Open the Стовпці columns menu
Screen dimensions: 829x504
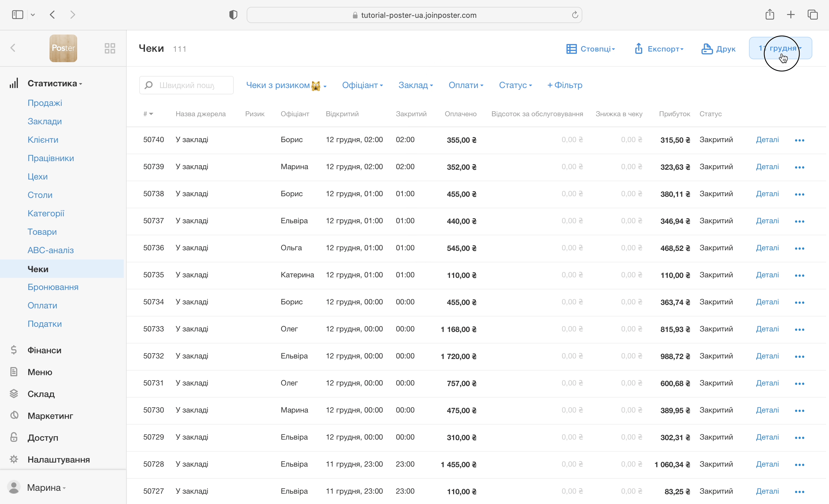(x=590, y=49)
